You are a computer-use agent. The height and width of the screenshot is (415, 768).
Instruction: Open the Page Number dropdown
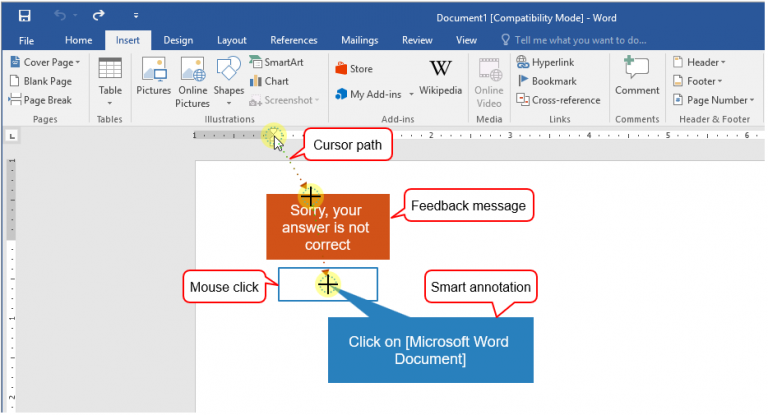pyautogui.click(x=714, y=100)
